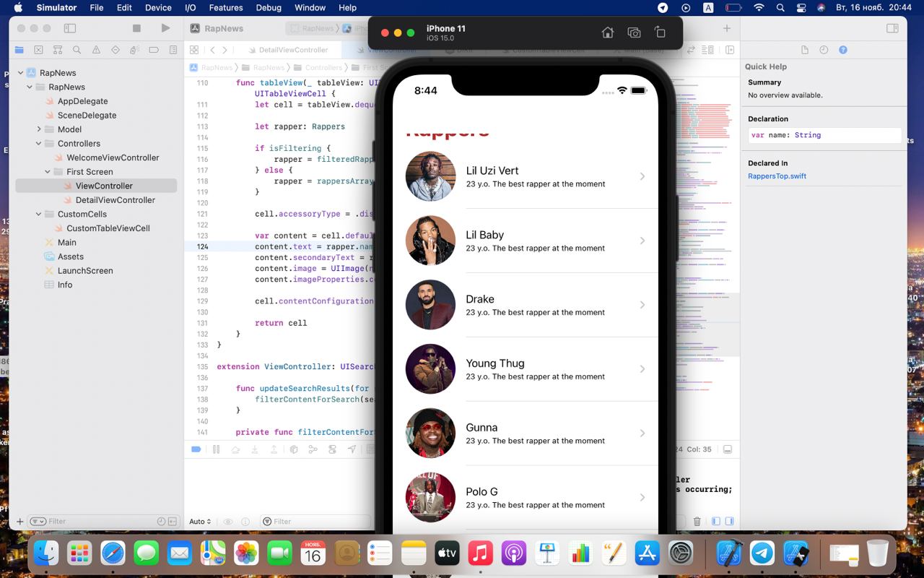
Task: Adjust editor options
Action: tap(709, 50)
